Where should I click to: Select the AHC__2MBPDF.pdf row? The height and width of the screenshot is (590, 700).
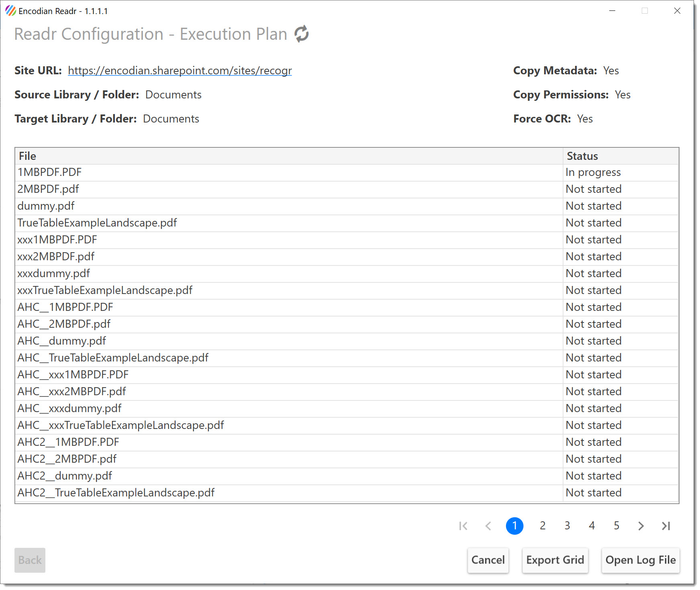coord(347,324)
